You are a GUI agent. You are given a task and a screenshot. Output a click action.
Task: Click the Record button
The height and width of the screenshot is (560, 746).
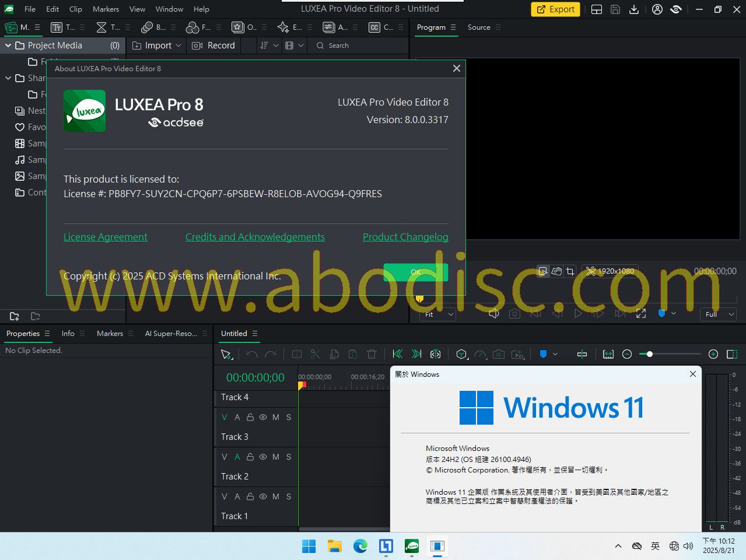[214, 45]
